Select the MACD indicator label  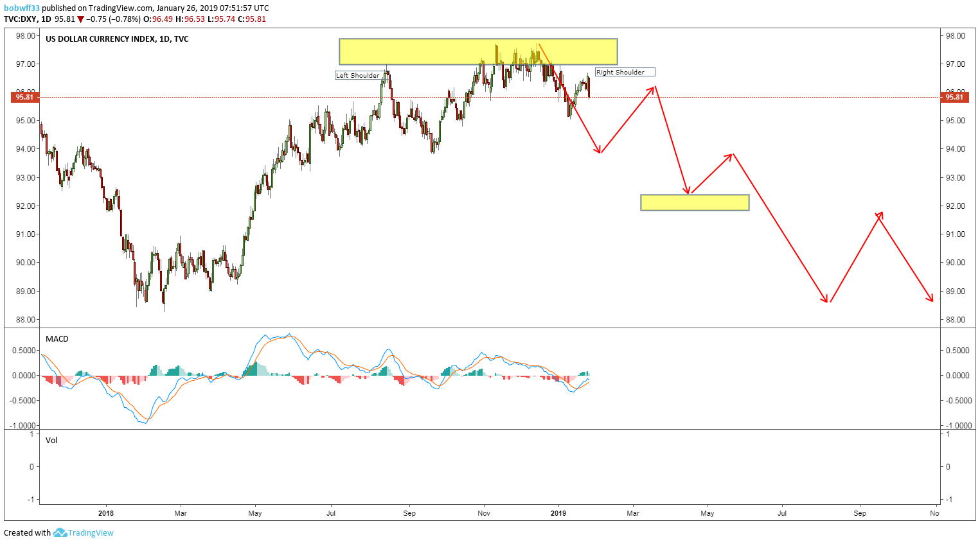[x=57, y=338]
